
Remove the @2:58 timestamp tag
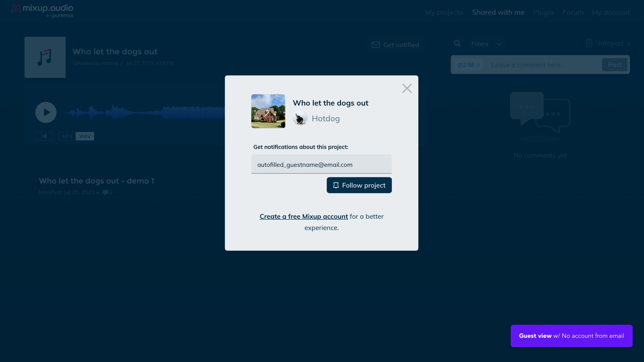tap(478, 65)
